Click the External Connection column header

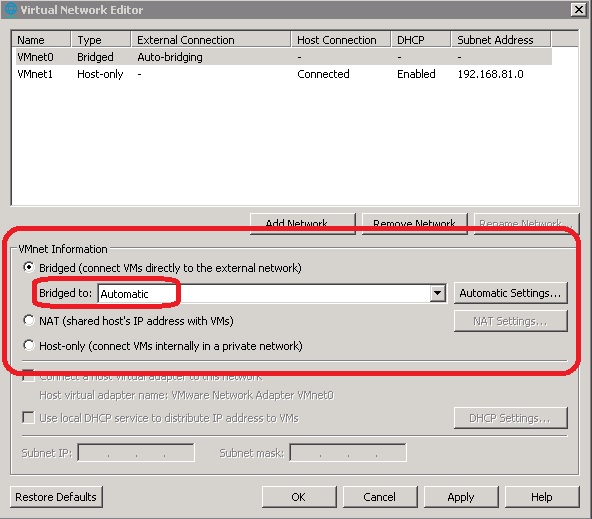tap(211, 40)
